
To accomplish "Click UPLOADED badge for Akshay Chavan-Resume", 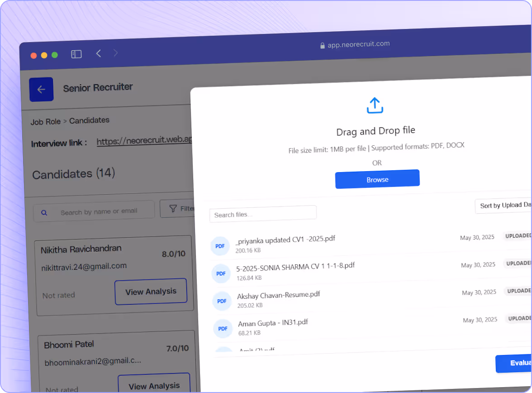I will [518, 291].
